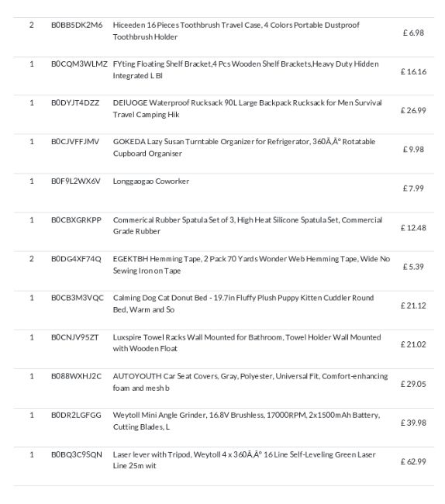Click the AUTOYOUTH Car Seat Covers description
Viewport: 445px width, 504px height.
250,382
